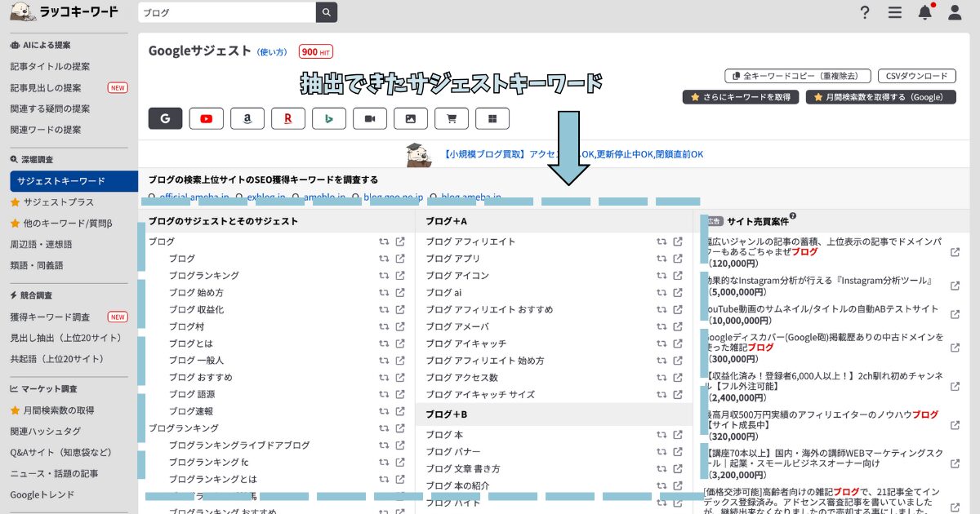Select the image suggest source icon

coord(410,118)
